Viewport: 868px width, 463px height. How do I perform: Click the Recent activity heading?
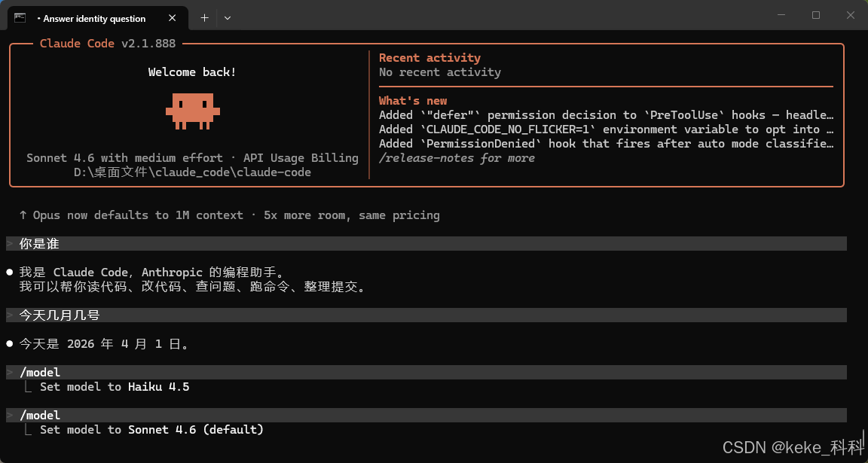point(429,58)
